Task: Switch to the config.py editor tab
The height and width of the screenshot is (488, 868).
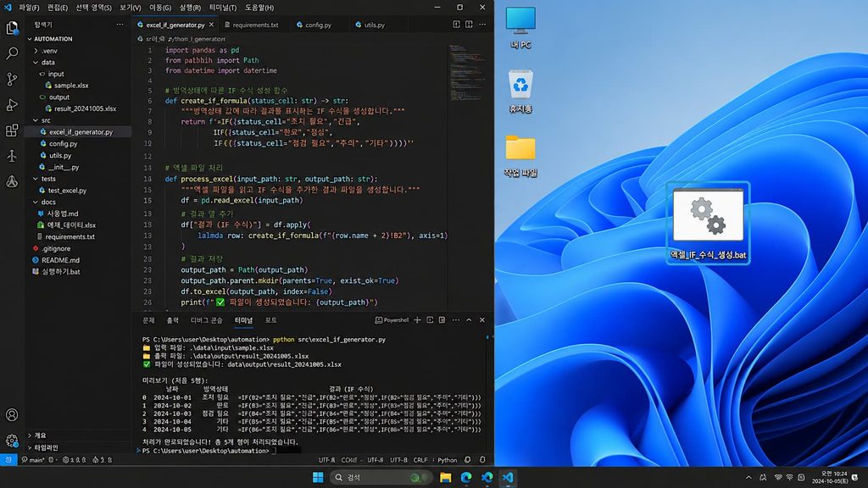Action: point(314,25)
